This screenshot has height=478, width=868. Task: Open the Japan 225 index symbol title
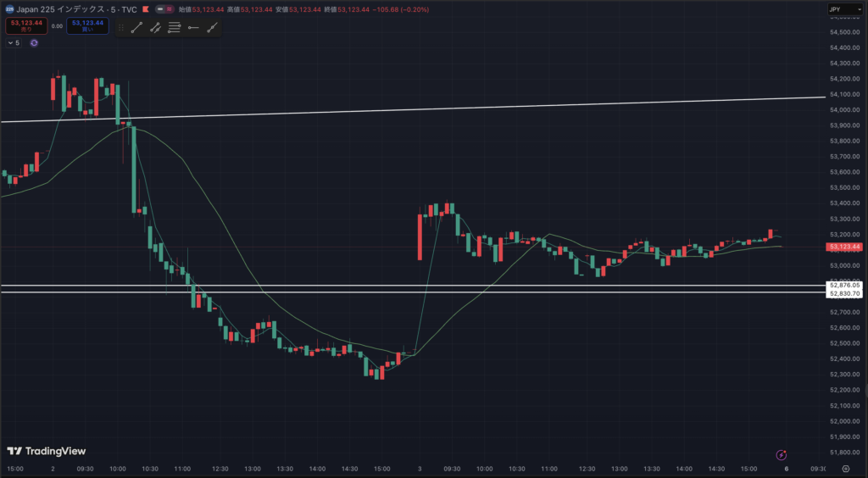(x=72, y=9)
